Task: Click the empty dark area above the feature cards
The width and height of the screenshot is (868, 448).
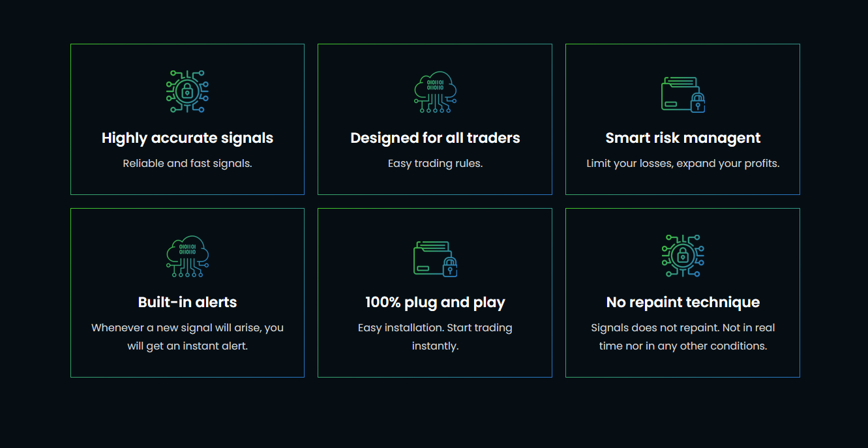Action: point(434,20)
